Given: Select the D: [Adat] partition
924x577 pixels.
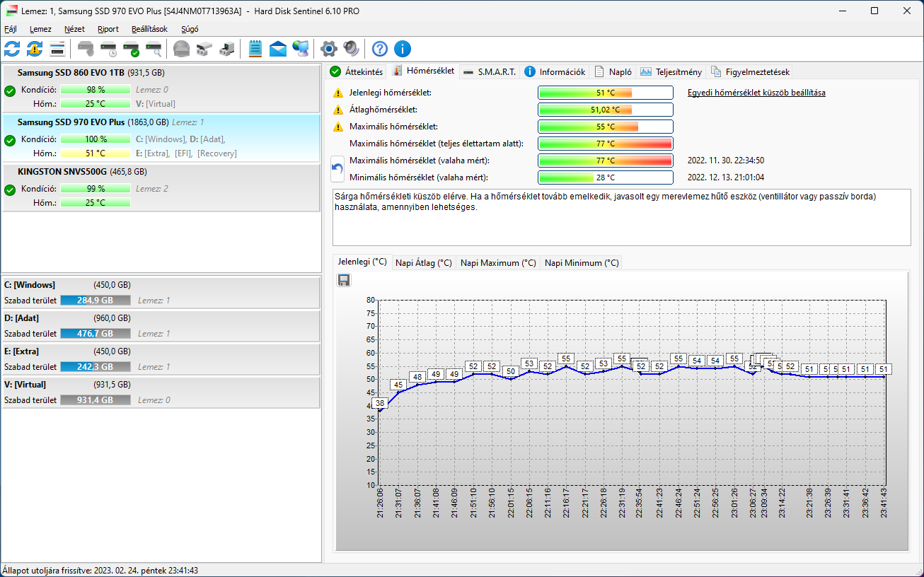Looking at the screenshot, I should pyautogui.click(x=161, y=326).
